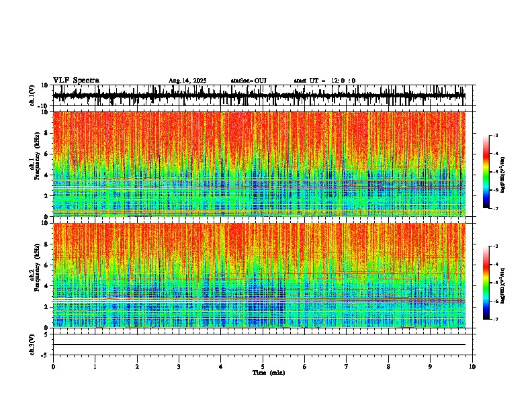Image resolution: width=532 pixels, height=411 pixels.
Task: Click the ch.1 spectrogram color bar
Action: [x=486, y=172]
